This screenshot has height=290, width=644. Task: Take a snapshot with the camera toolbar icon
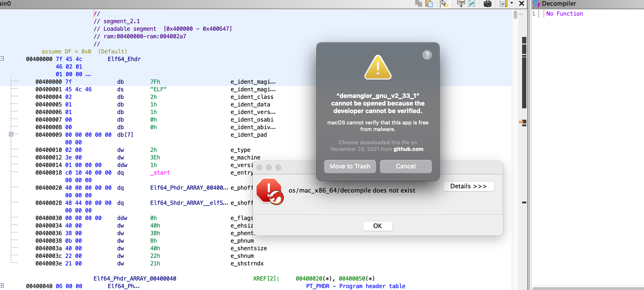487,4
